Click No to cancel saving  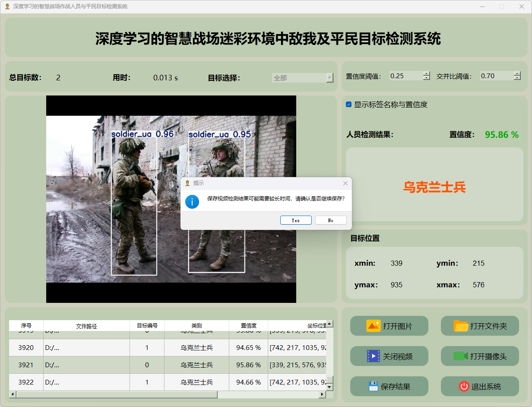click(x=331, y=220)
